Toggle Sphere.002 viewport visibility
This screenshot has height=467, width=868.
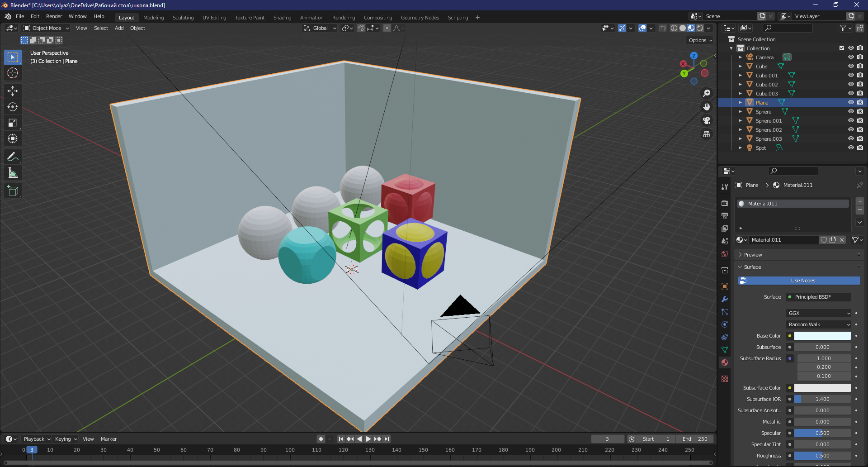pyautogui.click(x=851, y=129)
